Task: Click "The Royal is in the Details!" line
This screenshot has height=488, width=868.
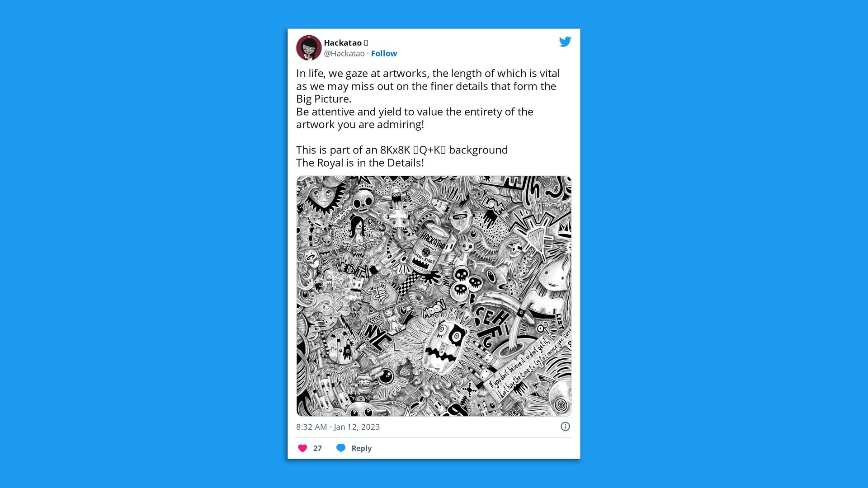Action: coord(360,163)
